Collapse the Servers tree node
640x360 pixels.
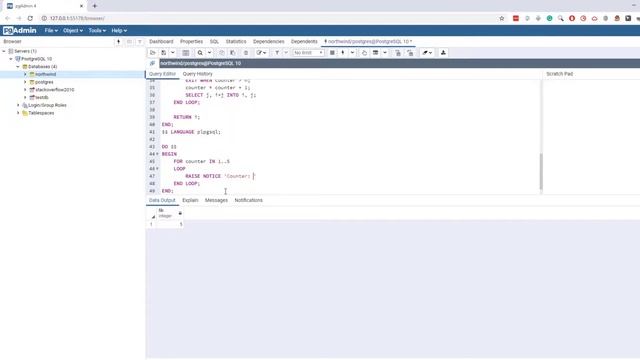(x=4, y=51)
